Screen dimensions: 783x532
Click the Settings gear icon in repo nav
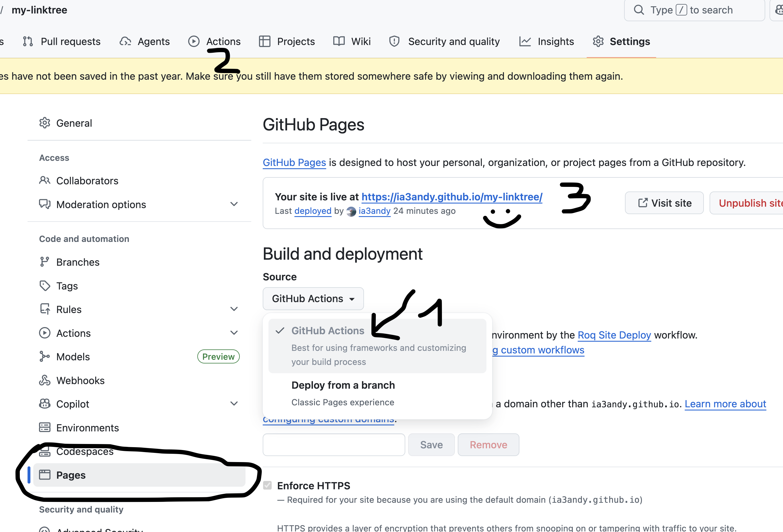pos(598,41)
